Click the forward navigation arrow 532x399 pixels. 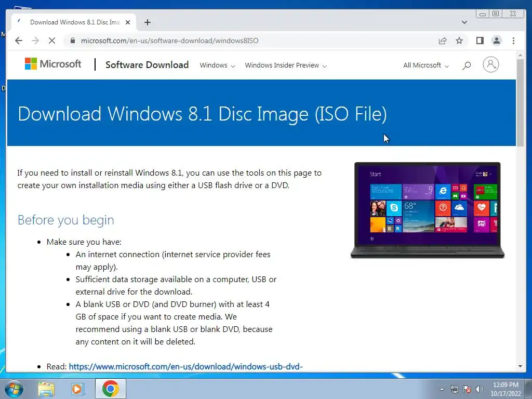[x=35, y=41]
